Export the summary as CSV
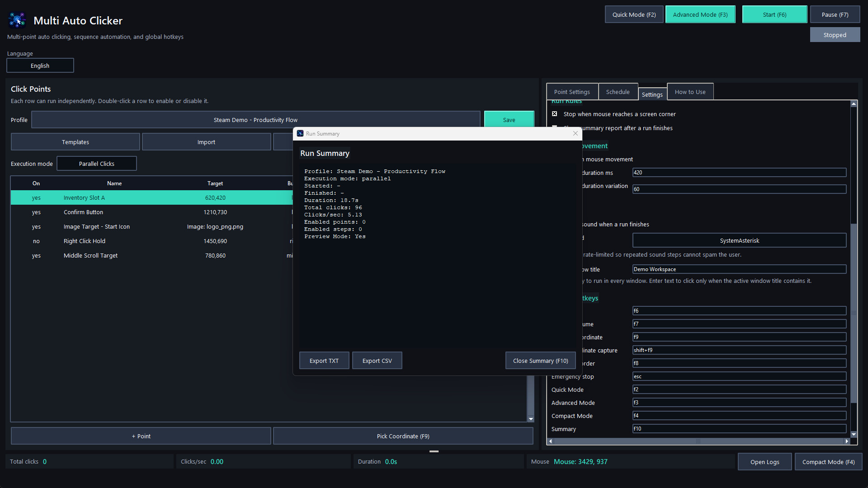 point(377,361)
